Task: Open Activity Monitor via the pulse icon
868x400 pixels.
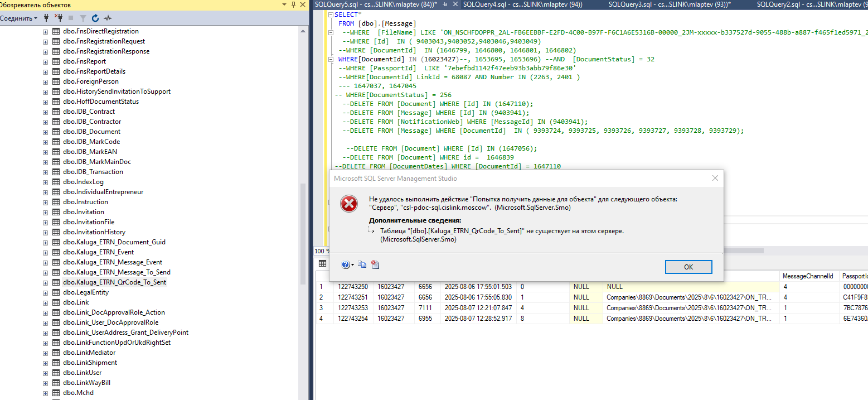Action: (107, 18)
